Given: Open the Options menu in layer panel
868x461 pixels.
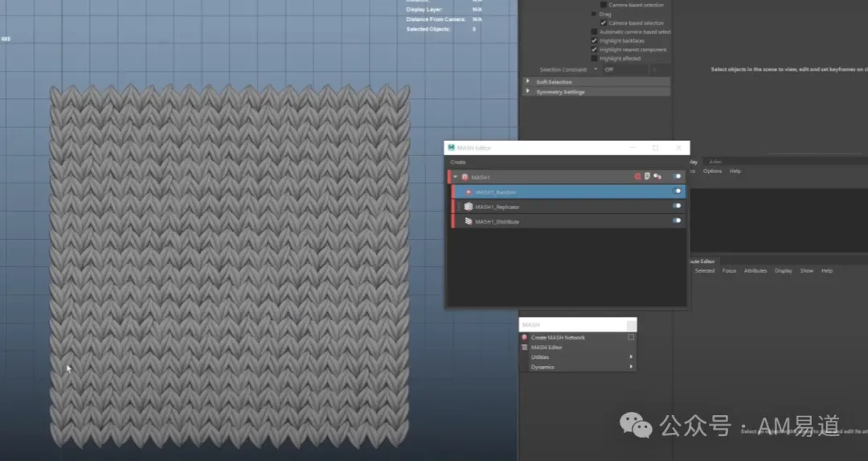Looking at the screenshot, I should tap(712, 171).
